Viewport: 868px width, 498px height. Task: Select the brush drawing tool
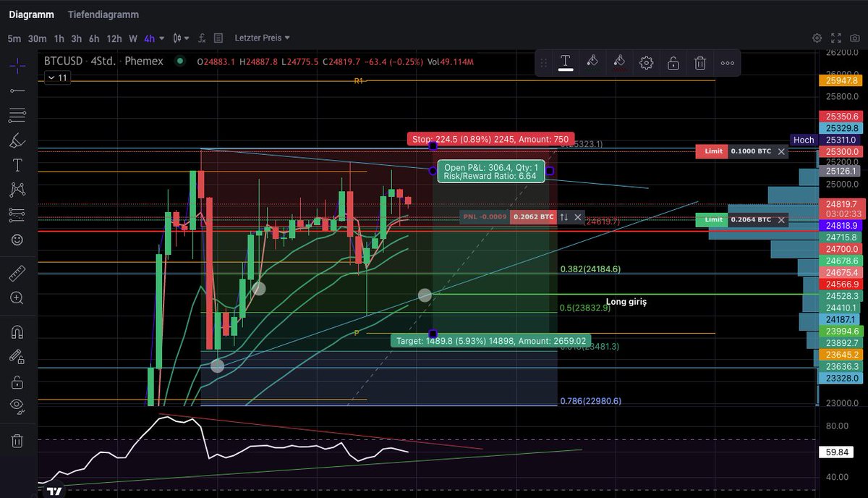coord(18,140)
